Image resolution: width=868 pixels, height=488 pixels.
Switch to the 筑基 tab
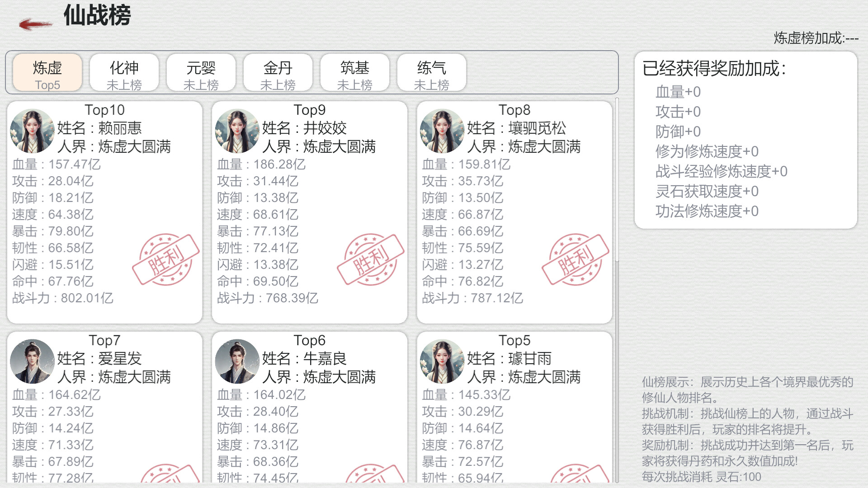coord(354,72)
